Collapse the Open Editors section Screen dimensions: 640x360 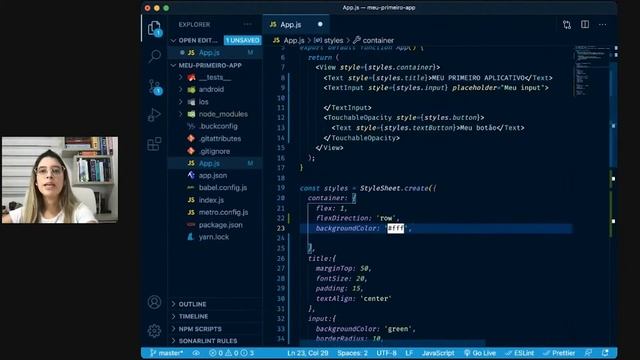pos(173,40)
